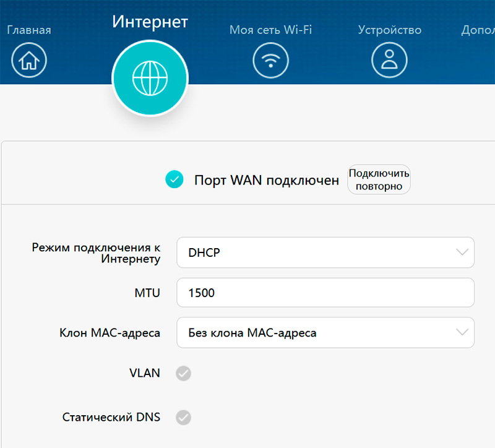Click the MTU field showing 1500
This screenshot has height=448, width=495.
(x=325, y=293)
